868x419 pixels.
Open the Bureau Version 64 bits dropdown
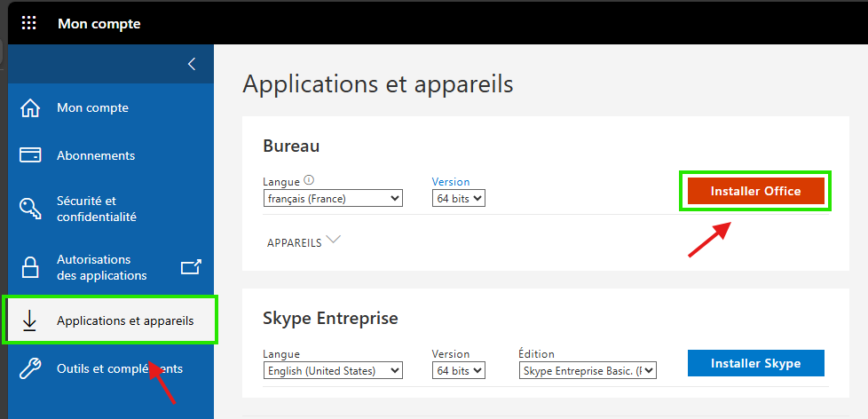[x=458, y=198]
